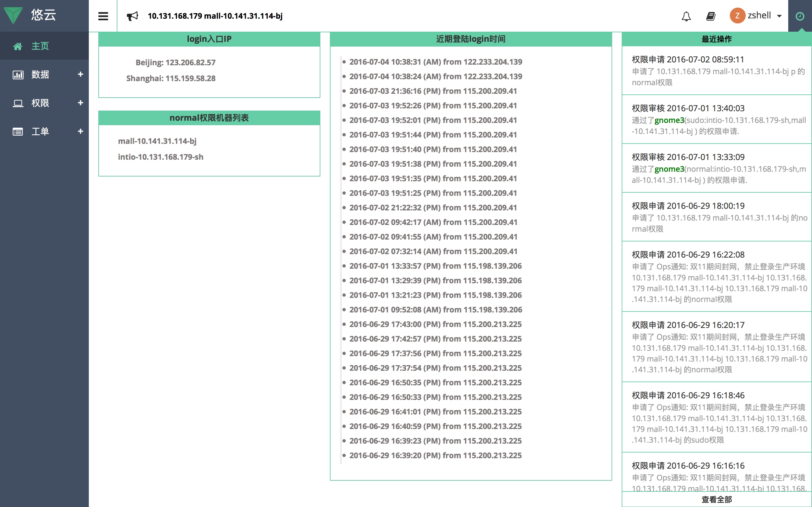Expand the 工单 menu plus sign
Image resolution: width=812 pixels, height=507 pixels.
pyautogui.click(x=81, y=131)
